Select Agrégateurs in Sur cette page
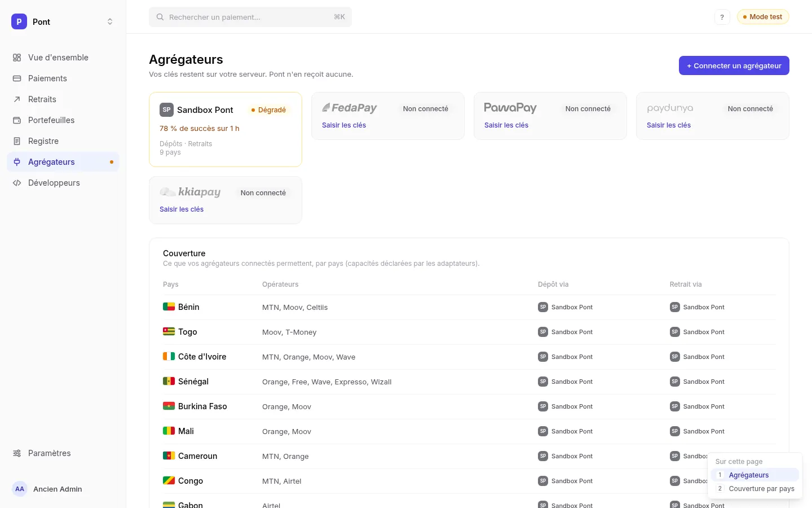 (x=755, y=475)
